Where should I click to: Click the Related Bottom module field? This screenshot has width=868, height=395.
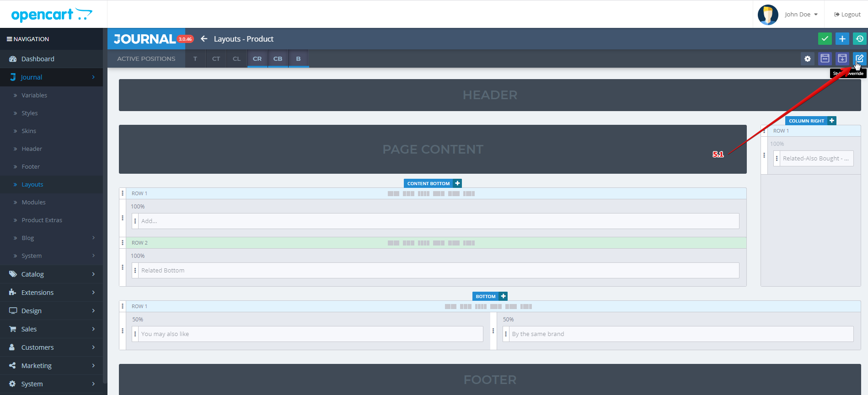(439, 270)
